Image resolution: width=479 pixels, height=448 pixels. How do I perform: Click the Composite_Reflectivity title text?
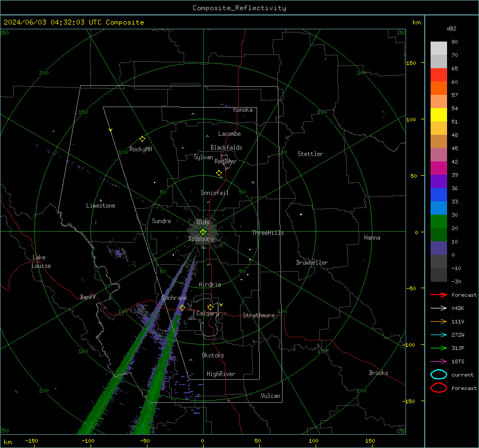(240, 8)
